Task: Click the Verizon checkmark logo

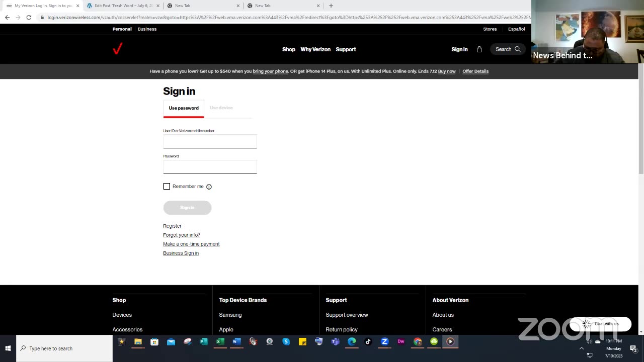Action: pyautogui.click(x=117, y=49)
